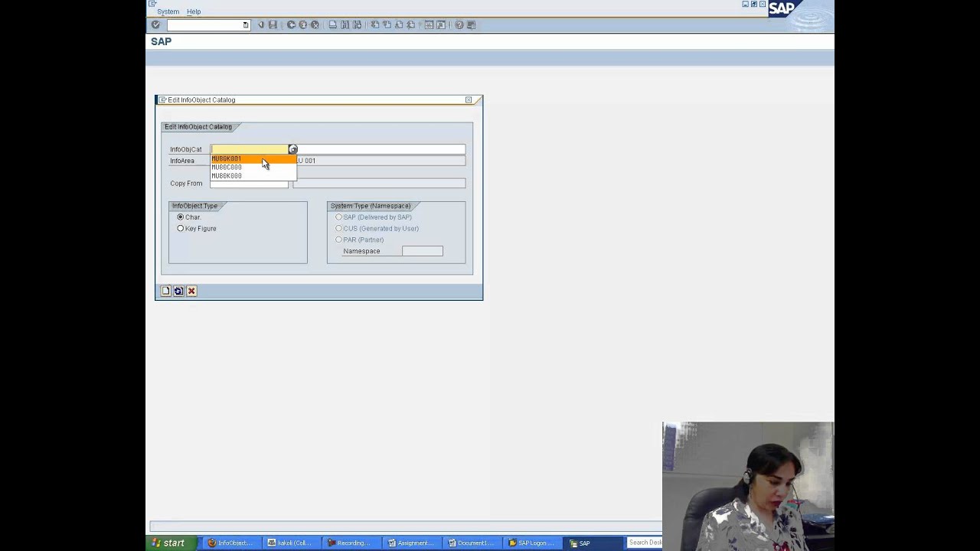Screen dimensions: 980x551
Task: Select MU80K001 from the suggestion list
Action: (253, 159)
